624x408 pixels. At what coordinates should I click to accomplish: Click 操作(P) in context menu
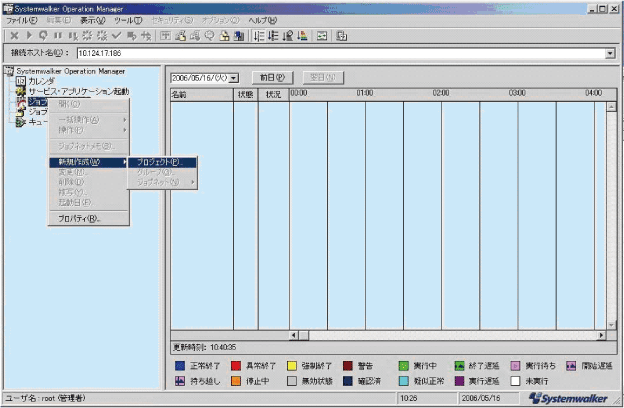pos(88,130)
